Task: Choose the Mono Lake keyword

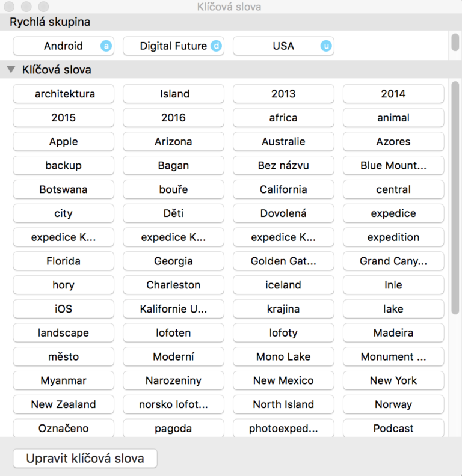Action: tap(283, 357)
